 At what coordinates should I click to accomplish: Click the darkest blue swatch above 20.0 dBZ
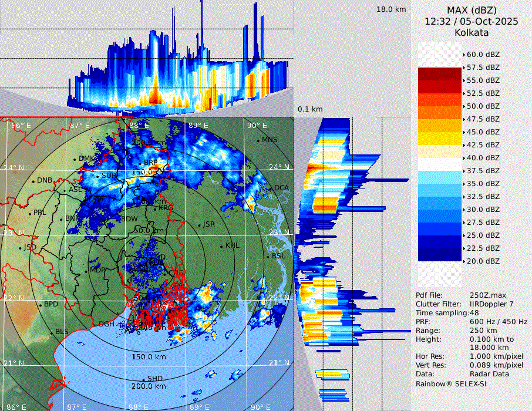tap(440, 254)
